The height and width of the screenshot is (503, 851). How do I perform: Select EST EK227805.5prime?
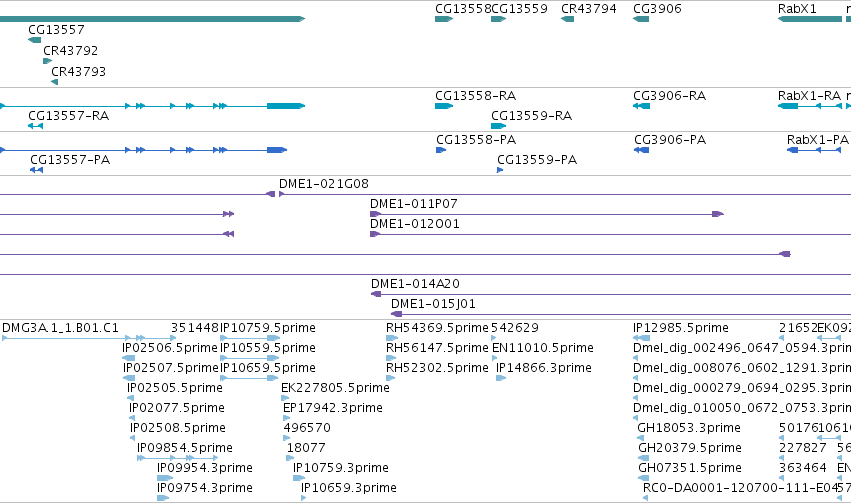coord(285,398)
